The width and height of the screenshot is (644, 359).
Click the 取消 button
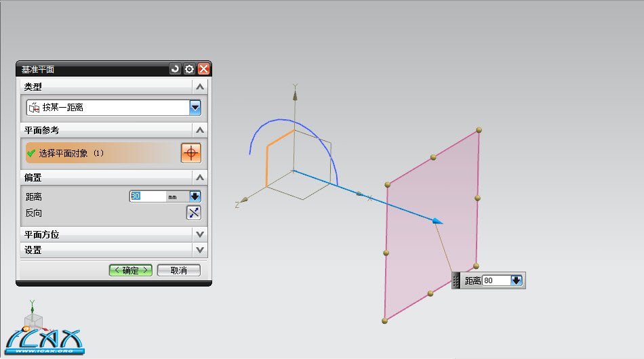pos(179,270)
